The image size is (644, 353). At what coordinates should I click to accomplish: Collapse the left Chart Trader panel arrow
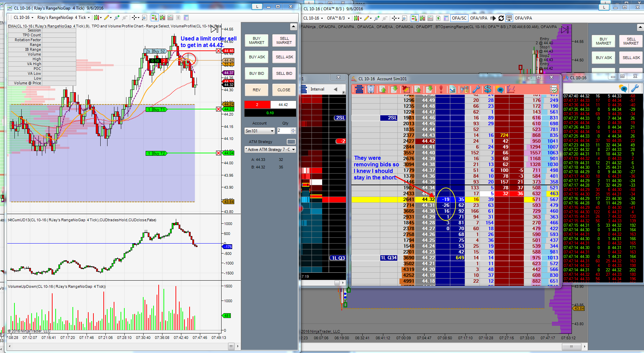pos(293,26)
